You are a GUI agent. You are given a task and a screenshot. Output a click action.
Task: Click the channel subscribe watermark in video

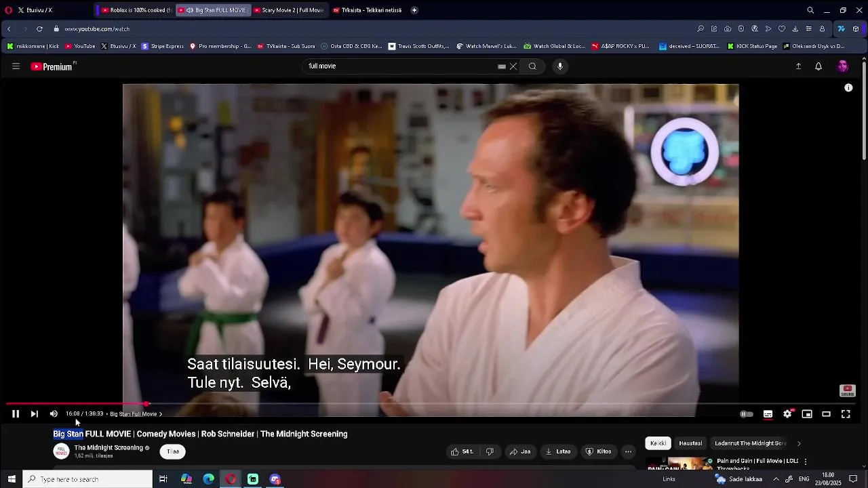coord(848,390)
